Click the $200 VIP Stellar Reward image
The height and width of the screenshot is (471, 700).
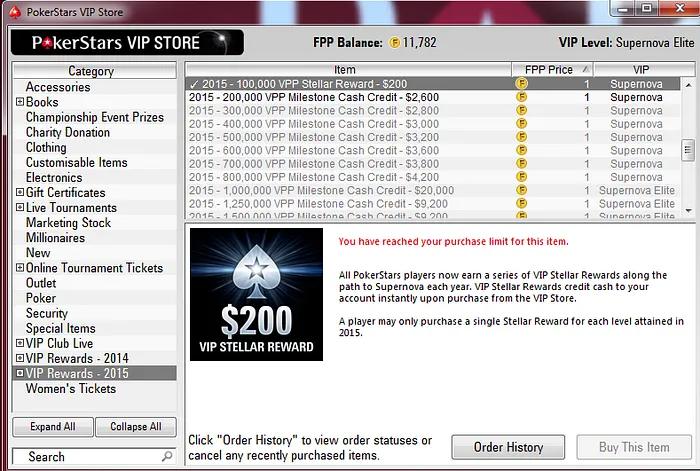click(x=256, y=295)
